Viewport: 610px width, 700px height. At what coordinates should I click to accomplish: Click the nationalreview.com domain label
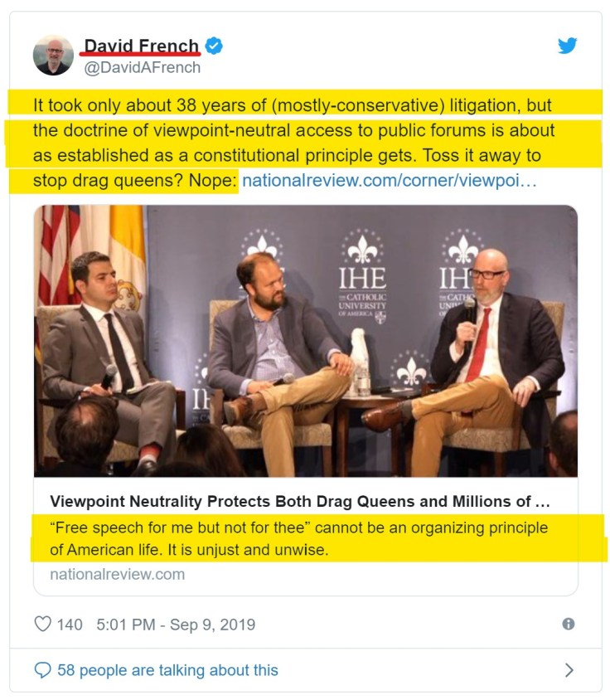117,574
